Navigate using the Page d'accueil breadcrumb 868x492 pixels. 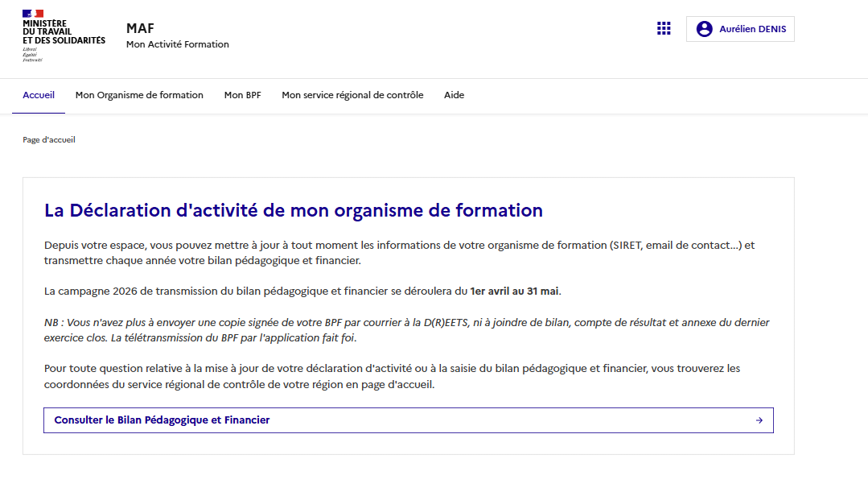point(48,139)
